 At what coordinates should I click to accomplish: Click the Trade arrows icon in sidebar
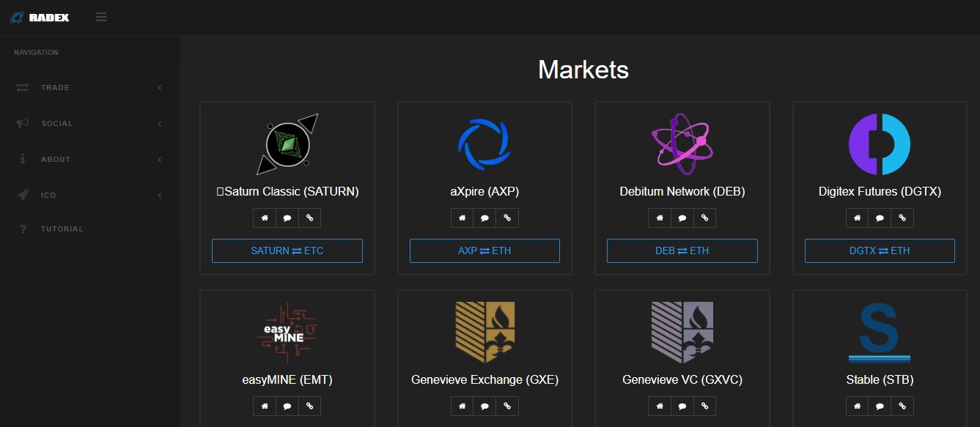pos(23,87)
